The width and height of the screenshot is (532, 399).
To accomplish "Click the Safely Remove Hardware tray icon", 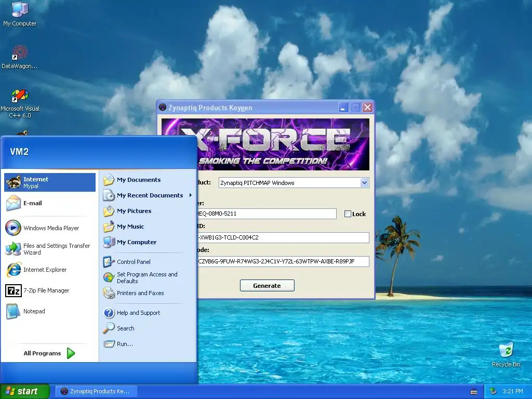I will tap(494, 392).
